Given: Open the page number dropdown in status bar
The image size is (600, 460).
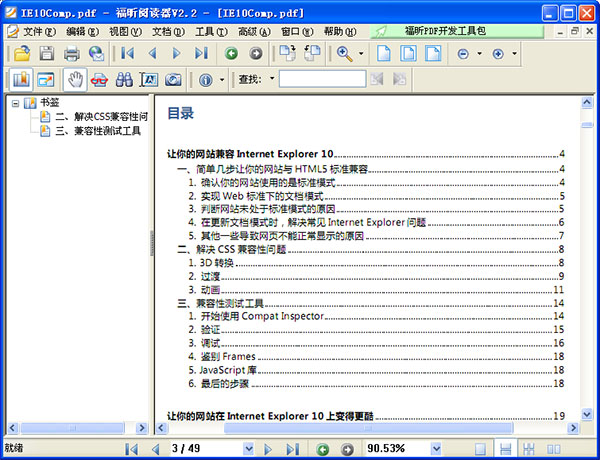Looking at the screenshot, I should point(248,449).
